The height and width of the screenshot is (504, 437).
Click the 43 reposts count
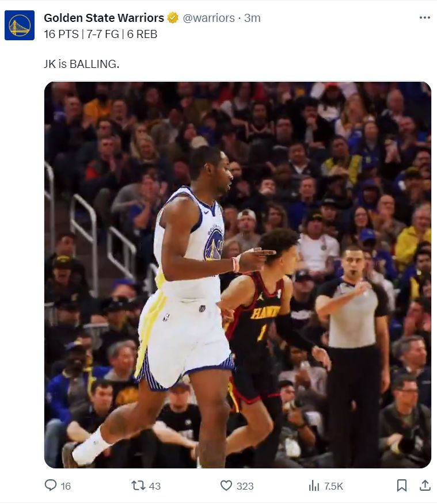(x=155, y=486)
